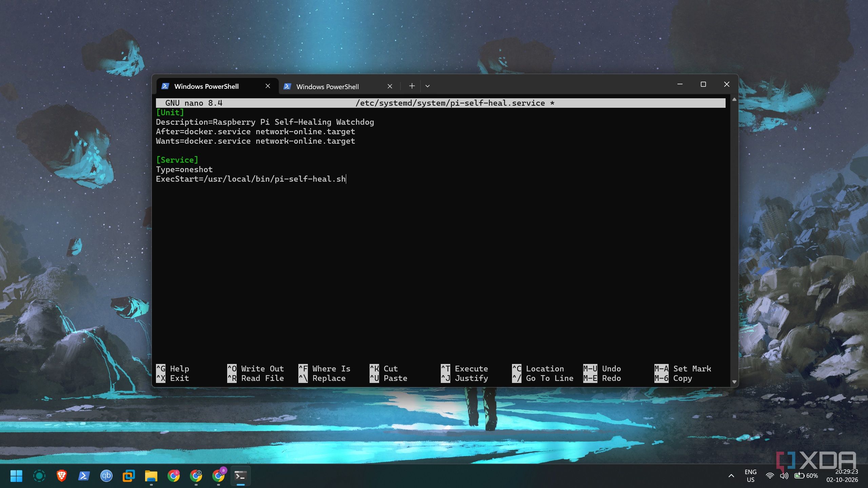Open third Chrome icon with purple badge

click(219, 475)
